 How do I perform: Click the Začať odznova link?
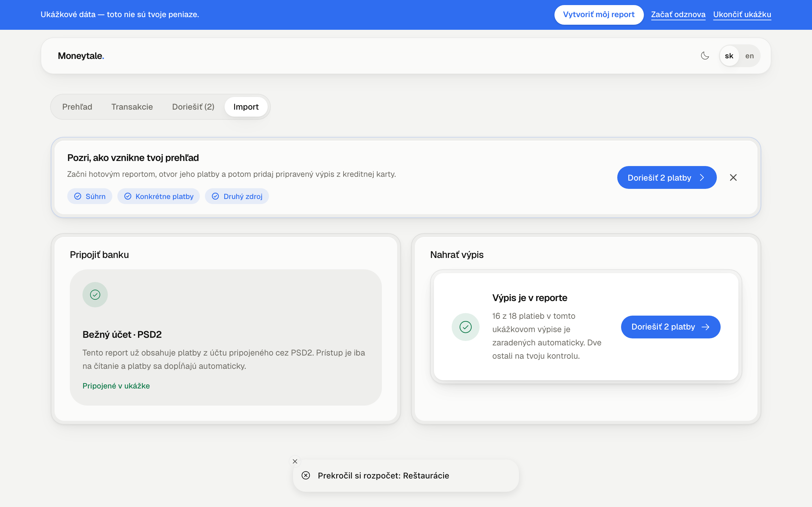678,15
